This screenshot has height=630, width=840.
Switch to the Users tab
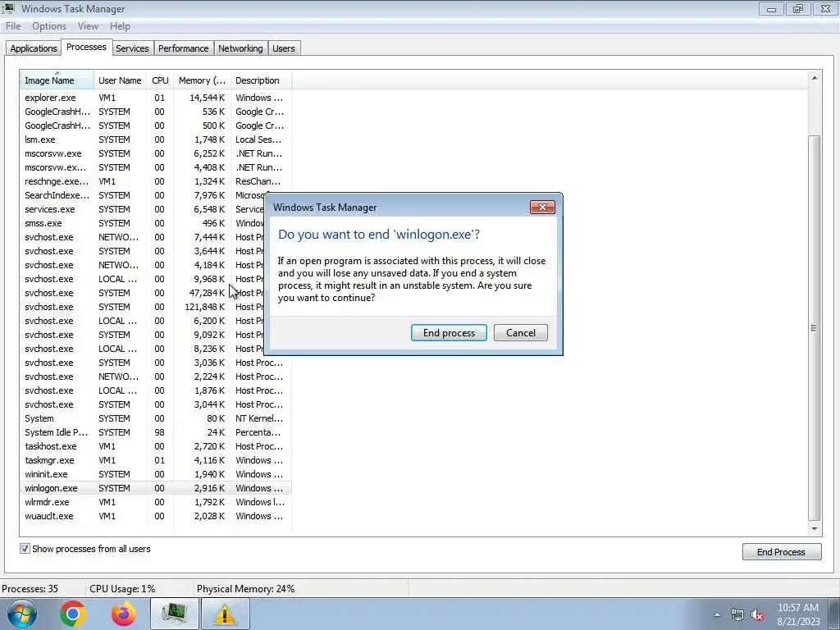point(283,48)
